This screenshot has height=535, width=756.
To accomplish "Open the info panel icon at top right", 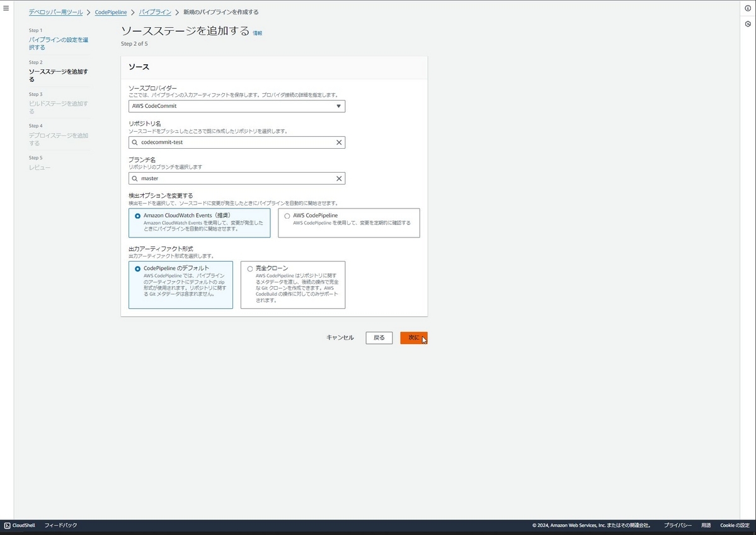I will pyautogui.click(x=747, y=9).
